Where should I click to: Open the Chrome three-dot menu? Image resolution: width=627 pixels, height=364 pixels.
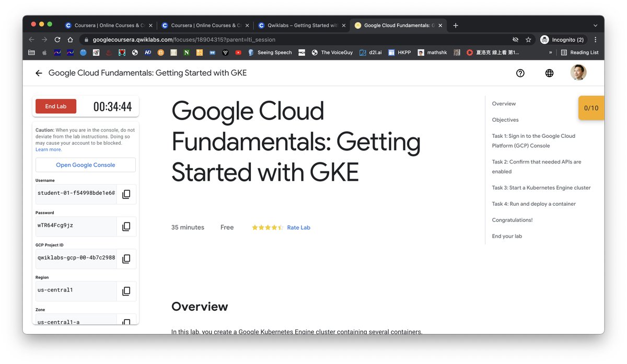click(x=595, y=40)
